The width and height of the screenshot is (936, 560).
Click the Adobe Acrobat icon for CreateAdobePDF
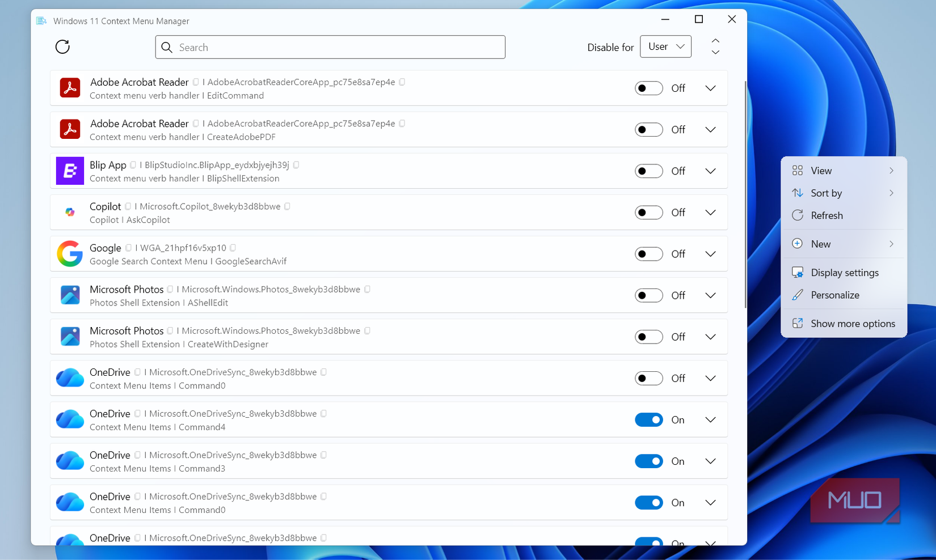(x=70, y=129)
